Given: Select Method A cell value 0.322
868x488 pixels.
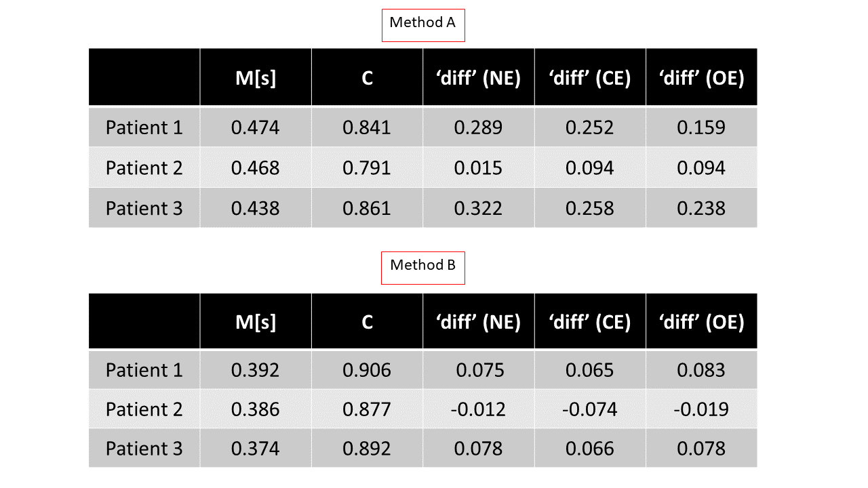Looking at the screenshot, I should tap(478, 208).
